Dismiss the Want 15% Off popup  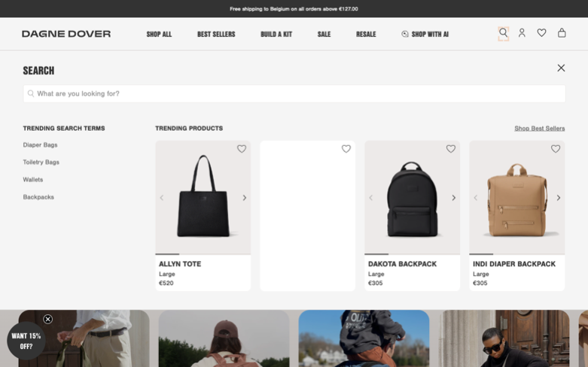coord(48,319)
